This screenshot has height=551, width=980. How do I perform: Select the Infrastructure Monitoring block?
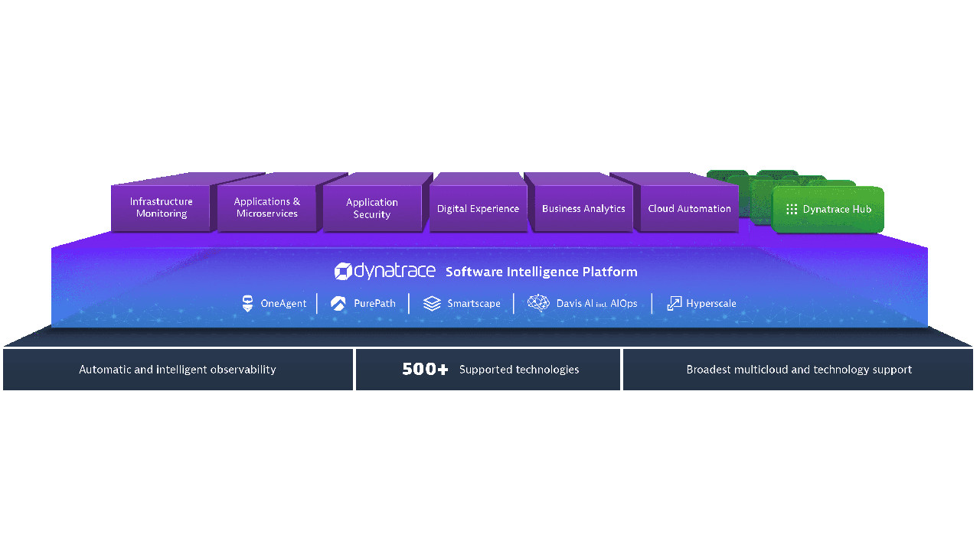161,207
